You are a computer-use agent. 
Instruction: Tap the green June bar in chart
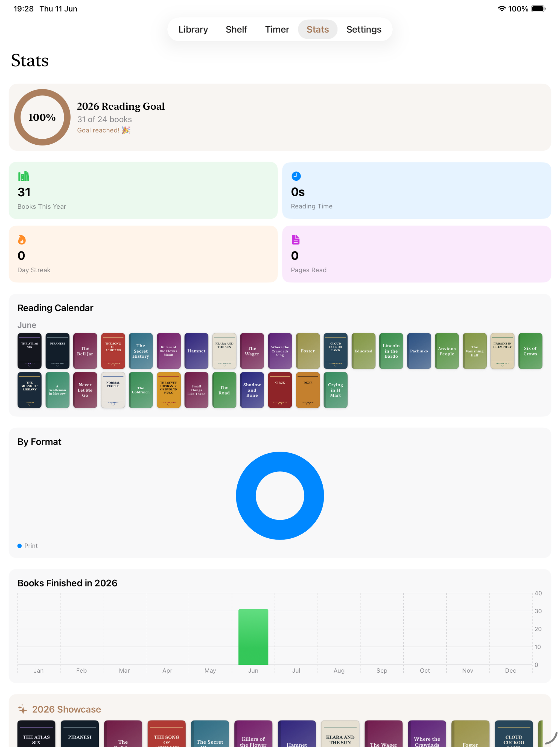253,637
